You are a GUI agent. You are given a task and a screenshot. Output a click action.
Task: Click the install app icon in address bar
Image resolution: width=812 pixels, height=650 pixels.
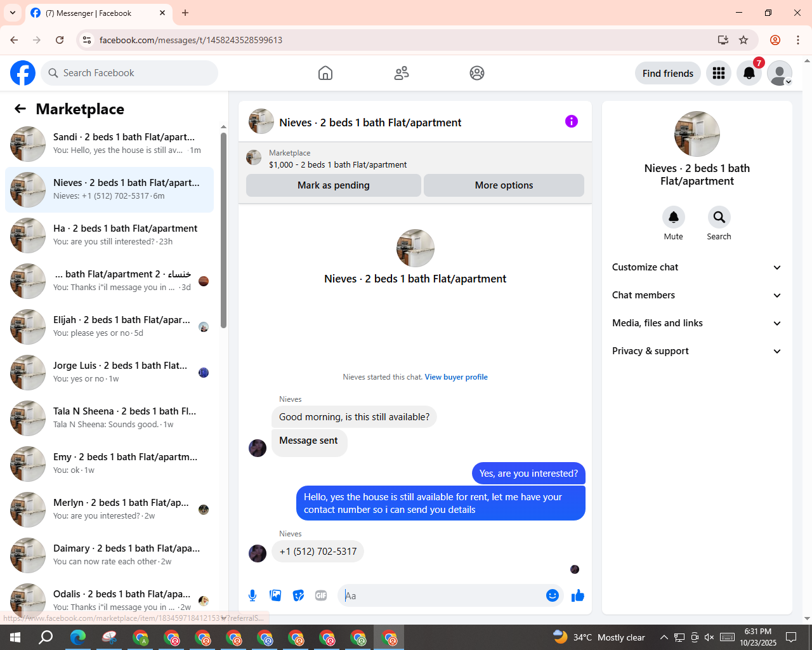(x=723, y=40)
